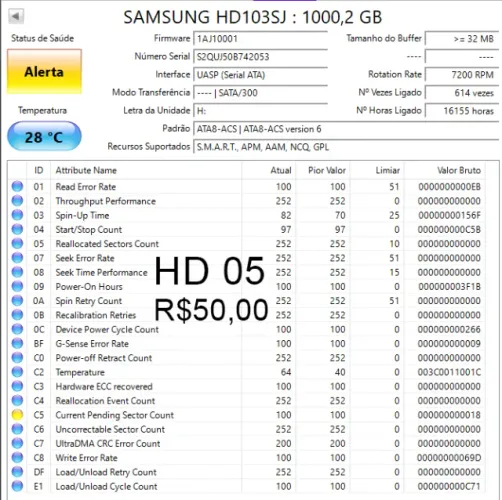Screen dimensions: 502x500
Task: Select raw value 000000000018 of Current Pending Sector
Action: 449,415
